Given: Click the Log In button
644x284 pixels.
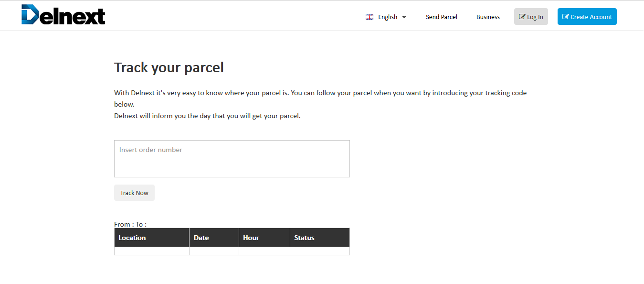Looking at the screenshot, I should pyautogui.click(x=531, y=17).
